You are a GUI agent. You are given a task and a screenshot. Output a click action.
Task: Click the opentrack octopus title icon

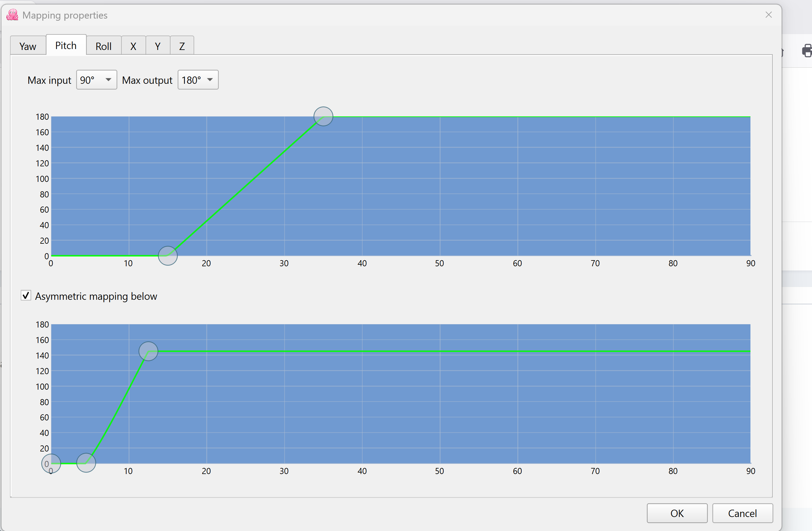pyautogui.click(x=12, y=15)
